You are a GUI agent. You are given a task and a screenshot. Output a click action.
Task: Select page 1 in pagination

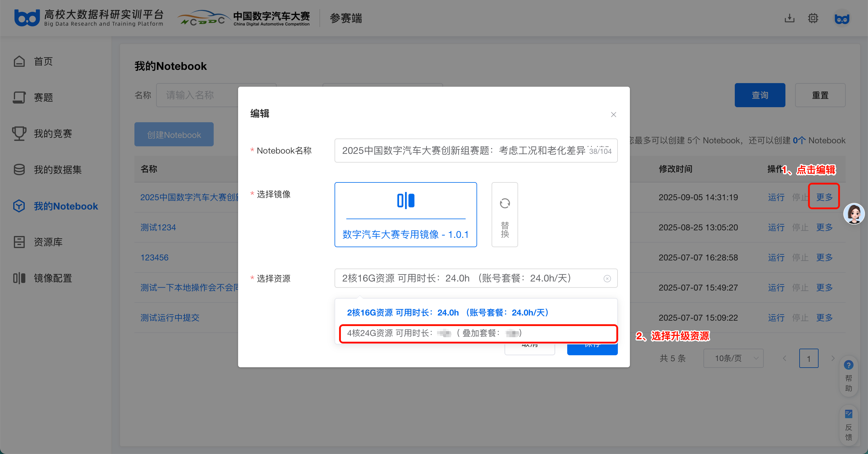809,359
